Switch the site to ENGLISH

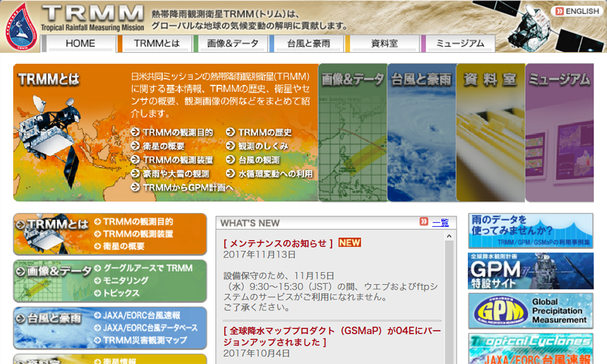click(578, 11)
